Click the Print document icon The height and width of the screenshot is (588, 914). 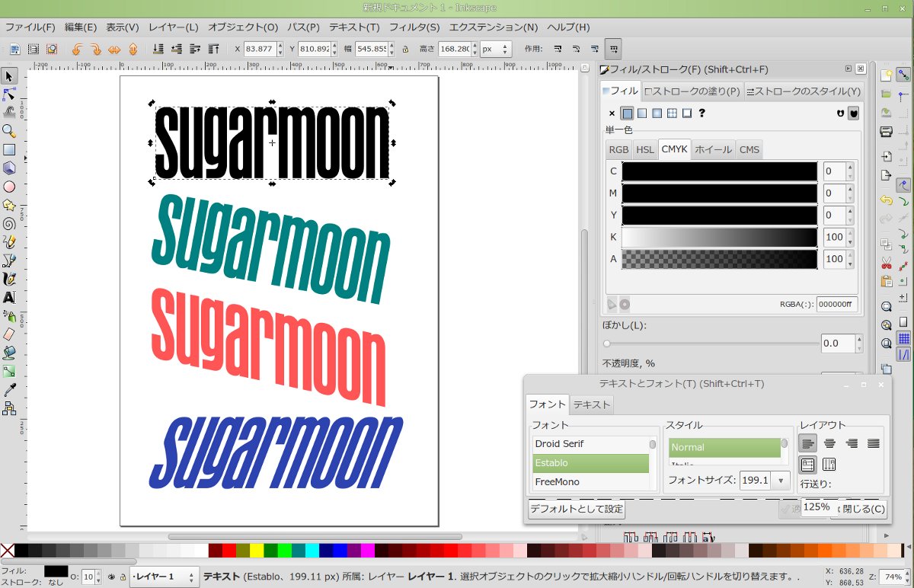[x=886, y=132]
